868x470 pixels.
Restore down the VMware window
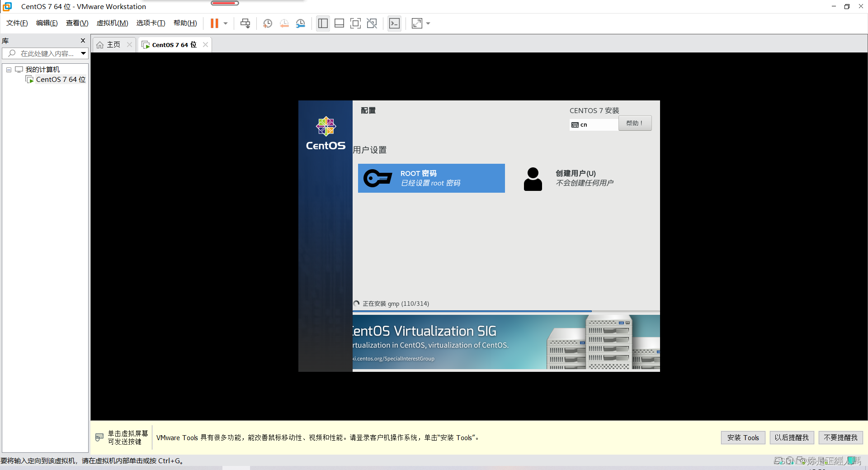pyautogui.click(x=847, y=6)
